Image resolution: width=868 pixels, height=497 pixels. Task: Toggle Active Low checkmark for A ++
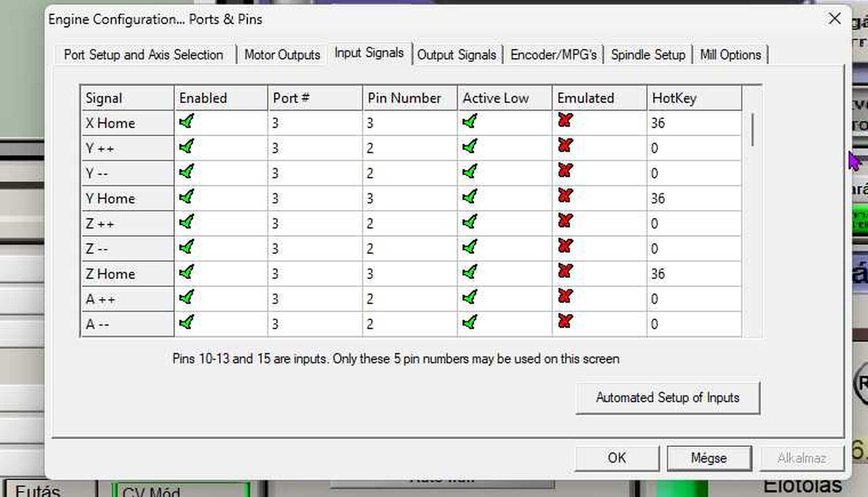click(x=470, y=298)
